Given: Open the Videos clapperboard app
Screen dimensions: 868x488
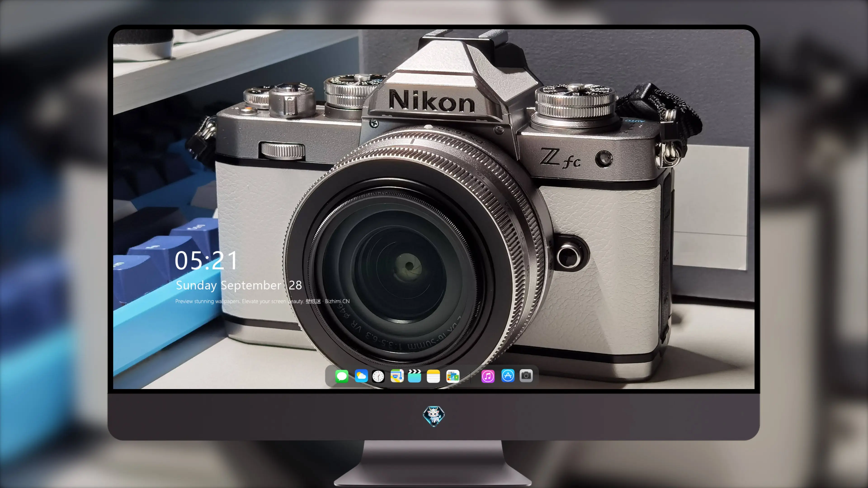Looking at the screenshot, I should tap(415, 376).
